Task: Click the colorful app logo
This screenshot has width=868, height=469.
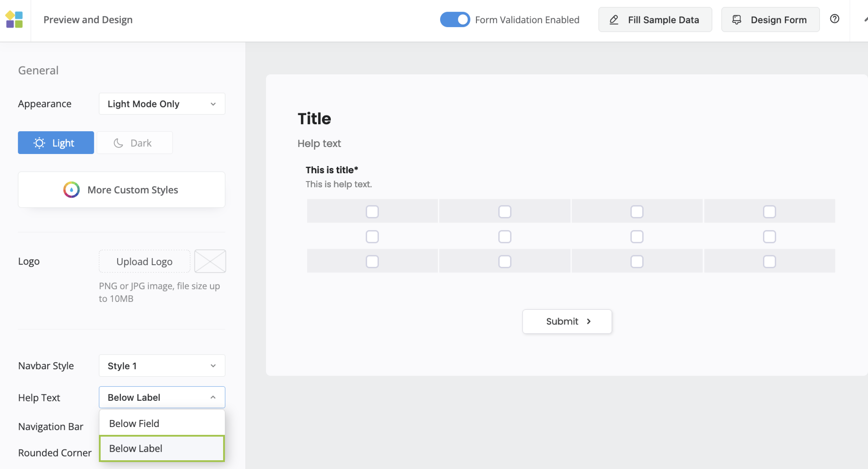Action: point(14,20)
